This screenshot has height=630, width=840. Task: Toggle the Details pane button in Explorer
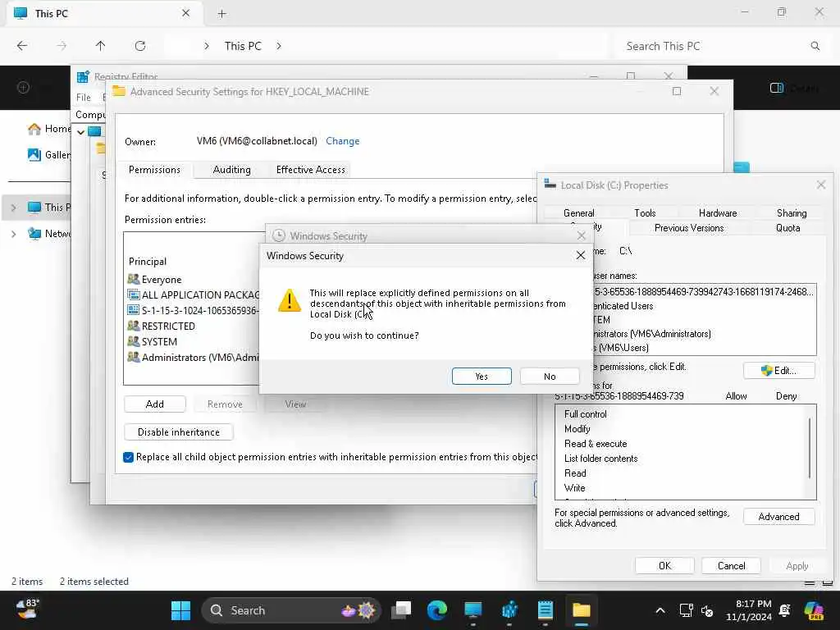point(794,88)
